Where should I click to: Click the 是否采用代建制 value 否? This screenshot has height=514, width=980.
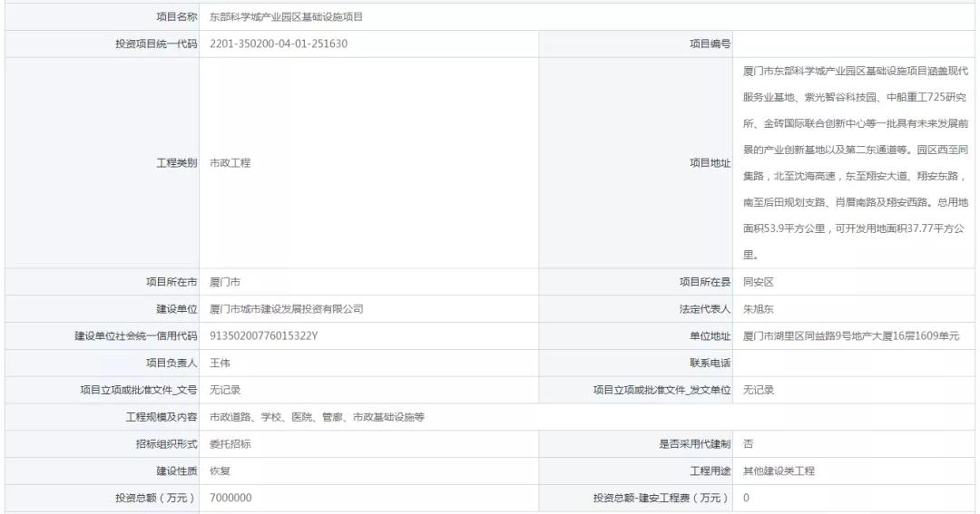pos(749,444)
